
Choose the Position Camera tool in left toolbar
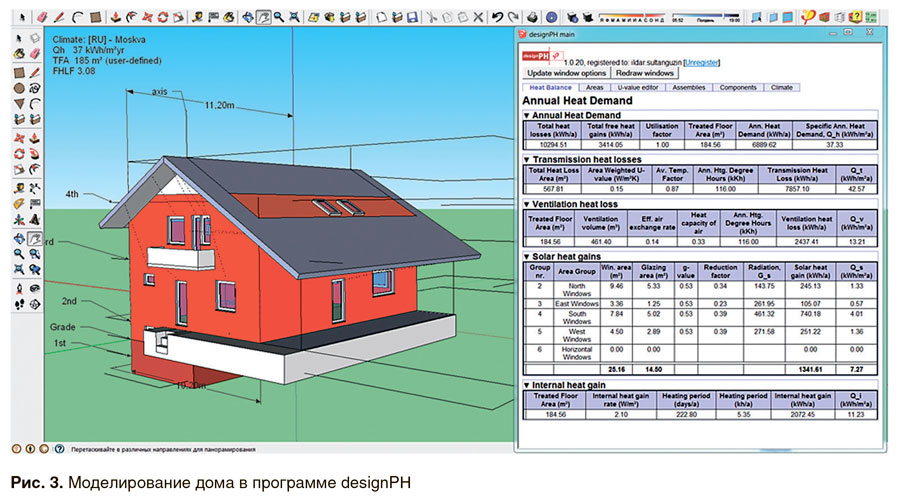19,289
